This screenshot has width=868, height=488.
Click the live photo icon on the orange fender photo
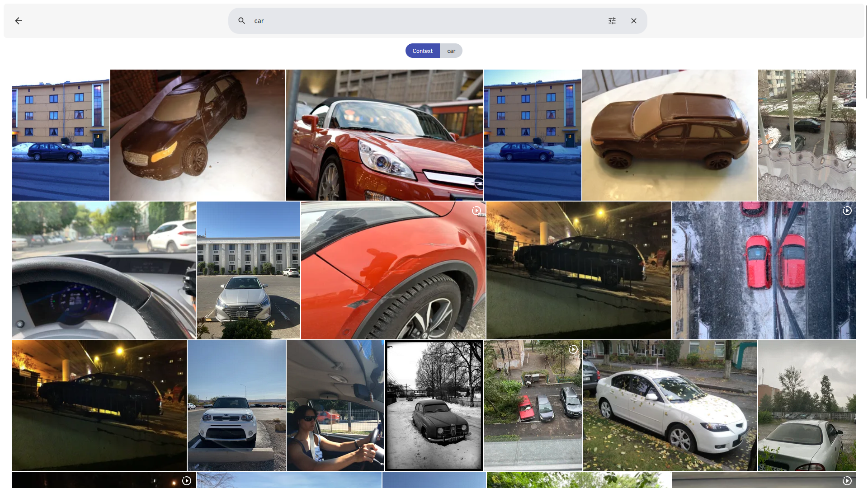coord(476,211)
